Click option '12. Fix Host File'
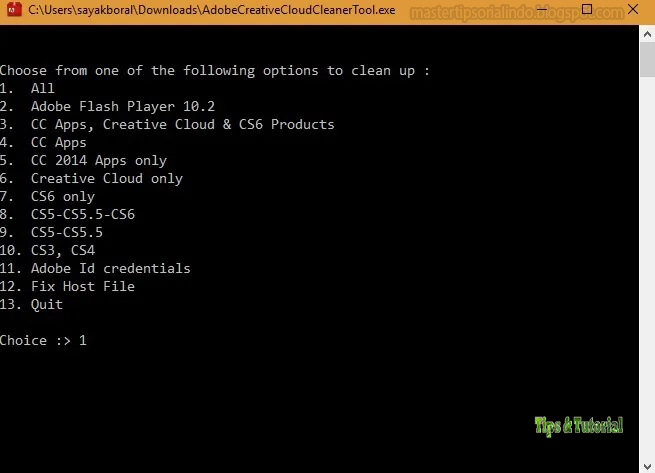Image resolution: width=655 pixels, height=473 pixels. tap(67, 286)
